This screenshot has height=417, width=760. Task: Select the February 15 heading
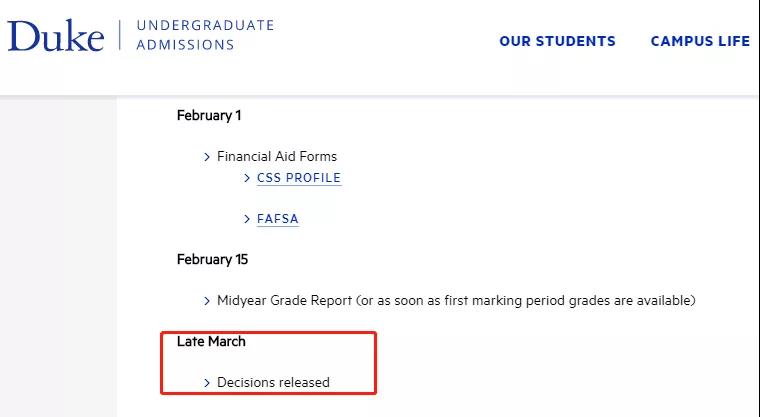(212, 259)
